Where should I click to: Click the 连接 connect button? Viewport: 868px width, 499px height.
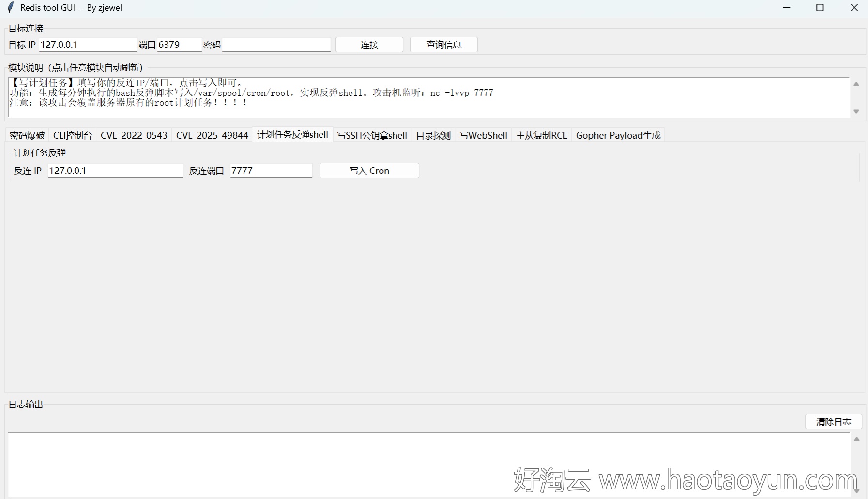click(369, 45)
